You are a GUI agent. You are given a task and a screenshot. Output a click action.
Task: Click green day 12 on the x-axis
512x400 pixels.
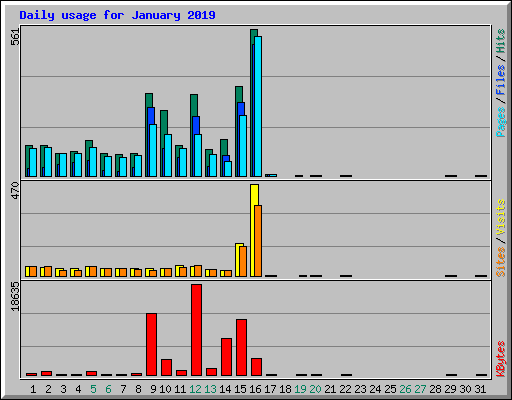[195, 389]
